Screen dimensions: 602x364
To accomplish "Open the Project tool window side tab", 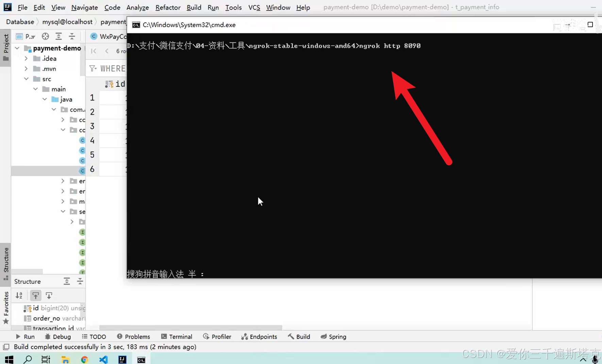I will 6,47.
